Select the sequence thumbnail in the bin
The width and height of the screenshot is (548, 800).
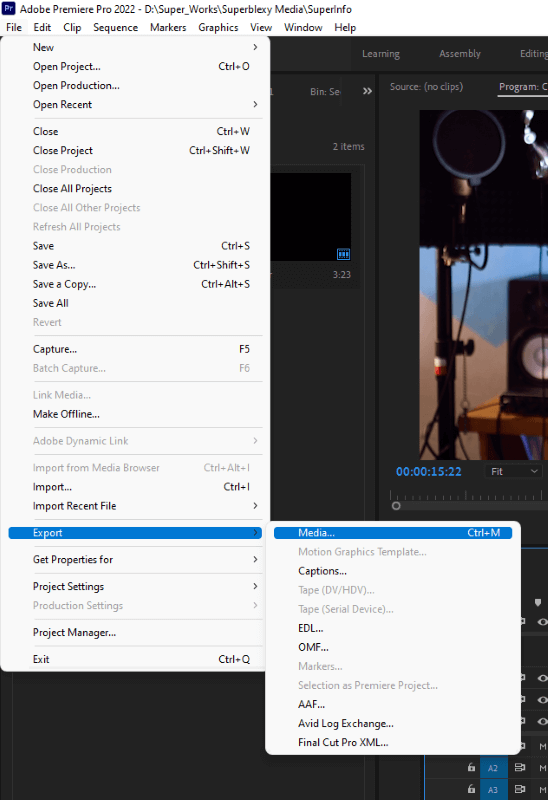[310, 217]
